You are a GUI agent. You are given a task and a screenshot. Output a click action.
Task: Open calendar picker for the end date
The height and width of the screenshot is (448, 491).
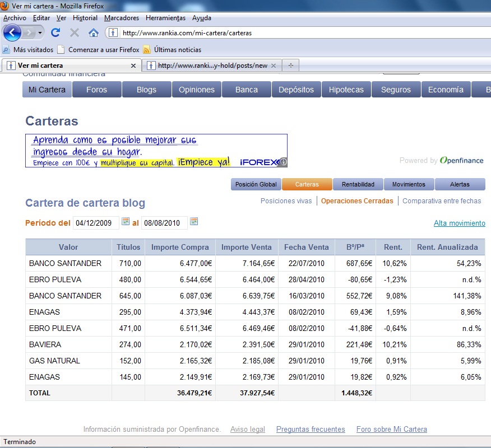point(194,222)
